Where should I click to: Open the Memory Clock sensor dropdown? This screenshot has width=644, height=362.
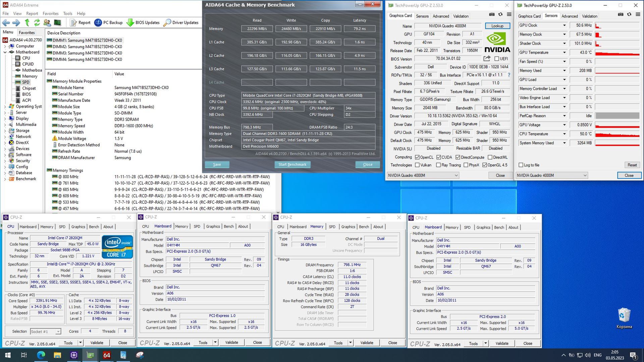click(x=565, y=35)
